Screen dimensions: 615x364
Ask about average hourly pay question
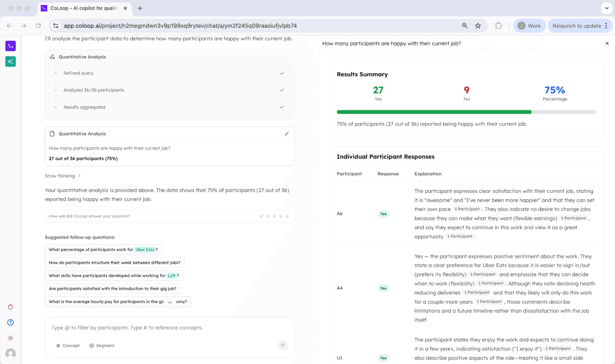[x=118, y=302]
